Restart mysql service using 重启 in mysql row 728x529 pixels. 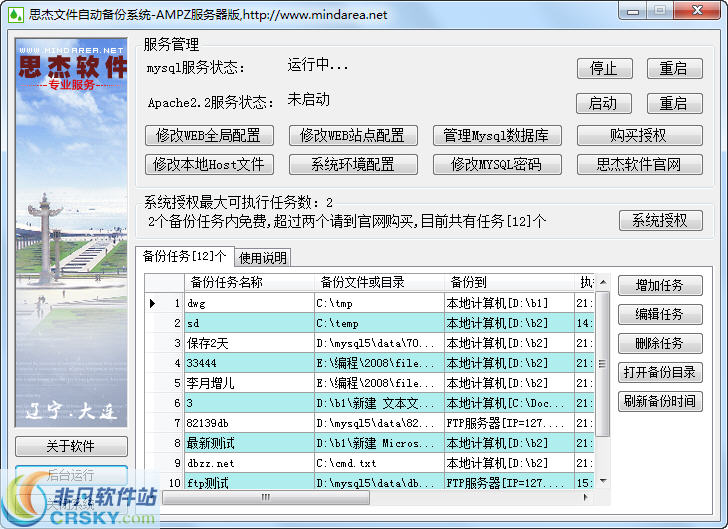click(x=674, y=69)
